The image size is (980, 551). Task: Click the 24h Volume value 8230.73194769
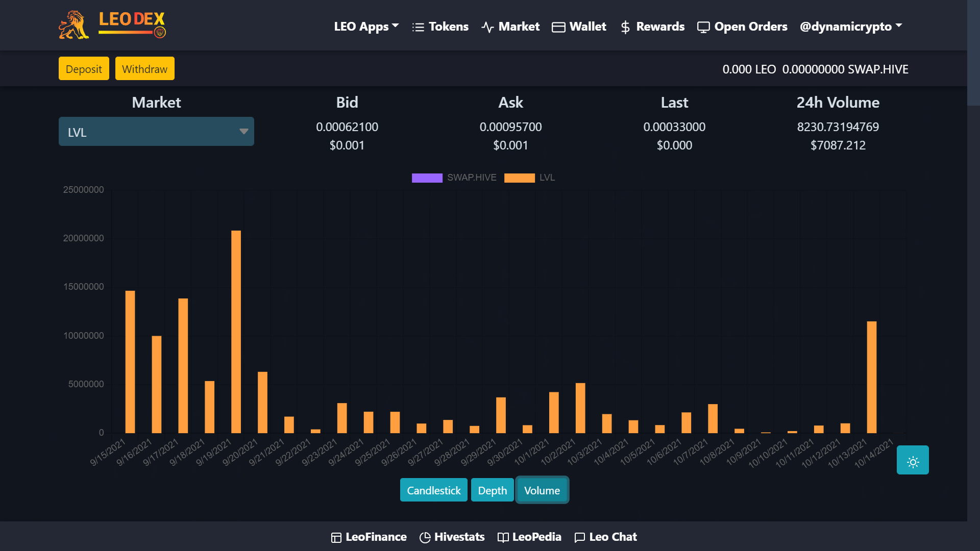click(838, 127)
